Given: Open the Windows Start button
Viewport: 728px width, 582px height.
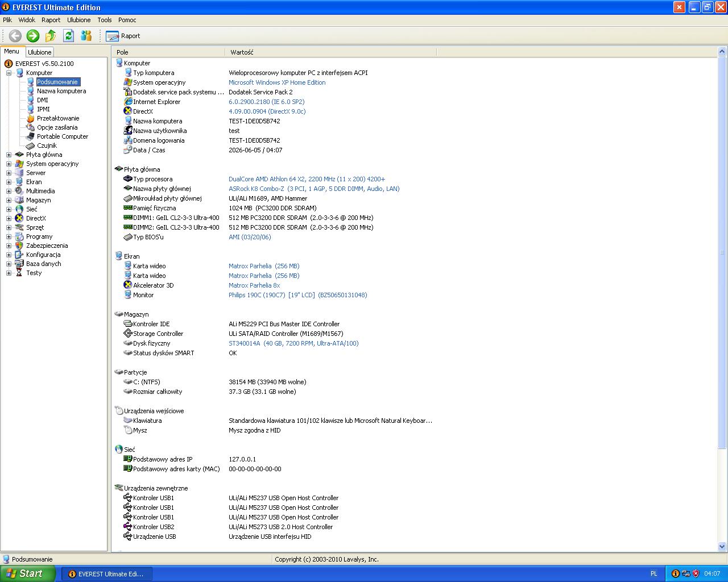Looking at the screenshot, I should click(x=28, y=573).
